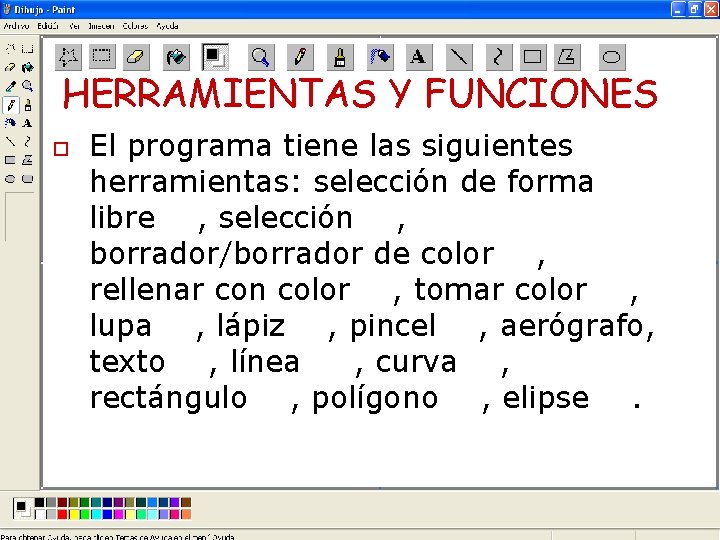The height and width of the screenshot is (540, 720).
Task: Click the word 'polígono' in the paragraph
Action: point(375,398)
